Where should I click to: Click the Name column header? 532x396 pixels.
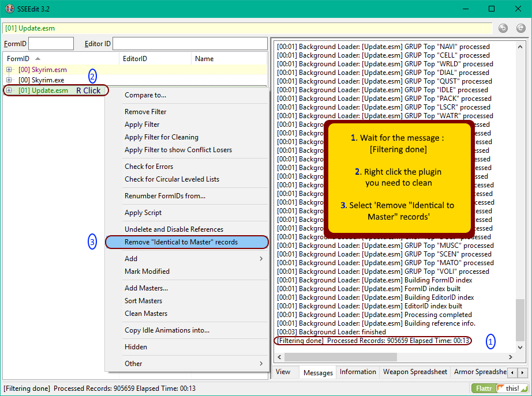coord(229,59)
